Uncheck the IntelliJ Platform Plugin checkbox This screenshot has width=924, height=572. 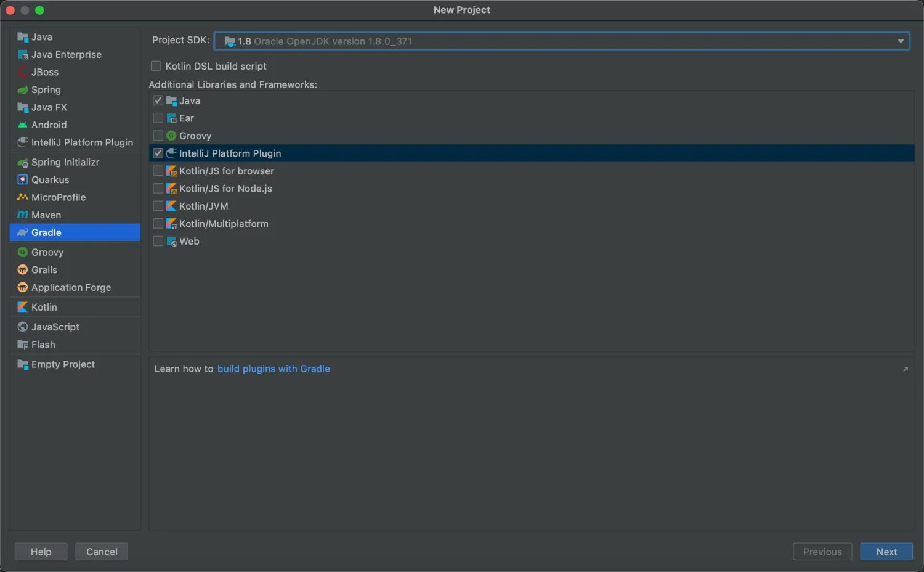[158, 153]
